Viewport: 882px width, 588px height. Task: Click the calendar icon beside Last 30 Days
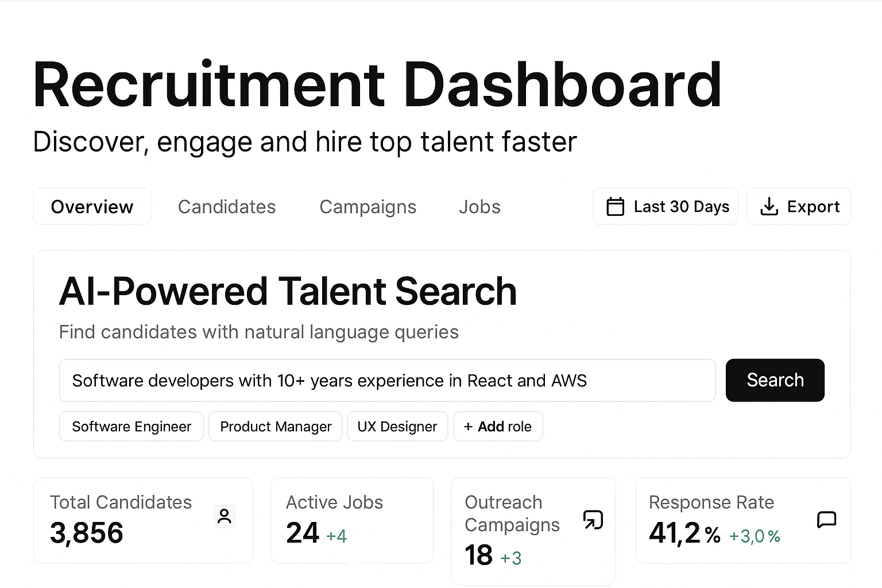pyautogui.click(x=616, y=206)
